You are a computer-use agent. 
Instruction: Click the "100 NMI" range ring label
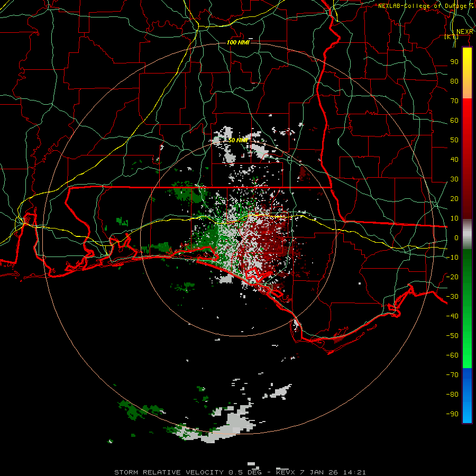(239, 42)
